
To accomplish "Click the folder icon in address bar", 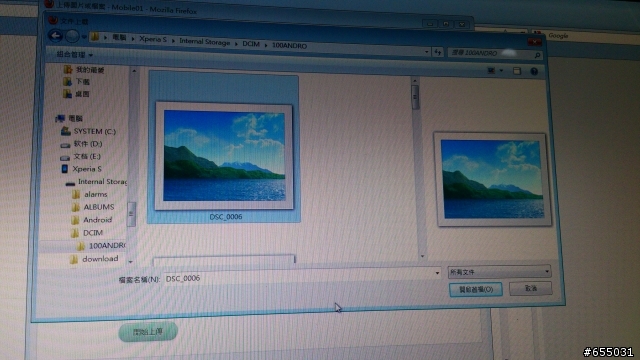I will (x=94, y=37).
